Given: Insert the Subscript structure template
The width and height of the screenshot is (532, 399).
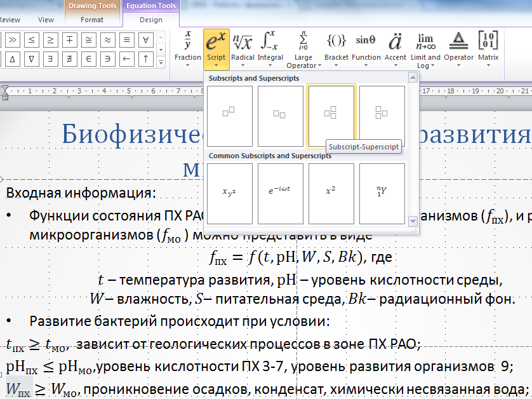Looking at the screenshot, I should click(280, 116).
